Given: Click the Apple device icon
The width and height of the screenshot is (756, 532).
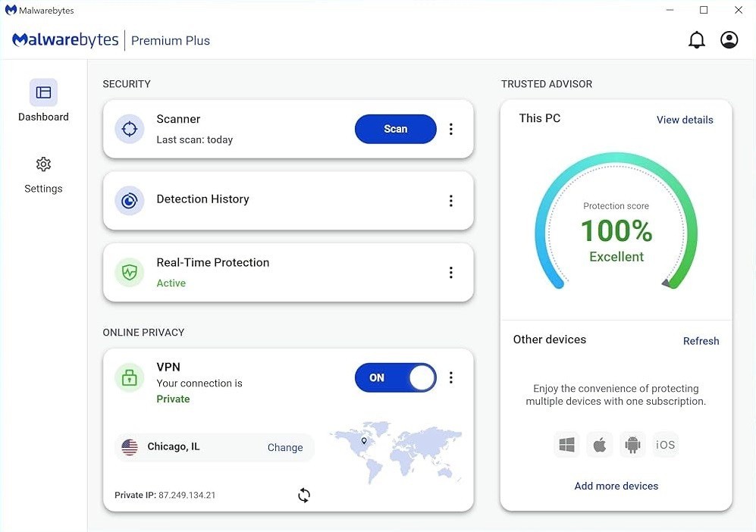Looking at the screenshot, I should (599, 444).
